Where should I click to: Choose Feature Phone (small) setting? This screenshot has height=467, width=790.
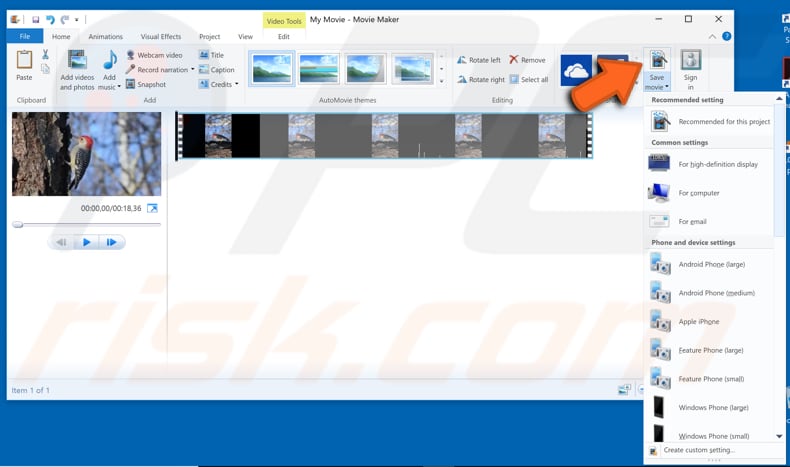pyautogui.click(x=710, y=379)
